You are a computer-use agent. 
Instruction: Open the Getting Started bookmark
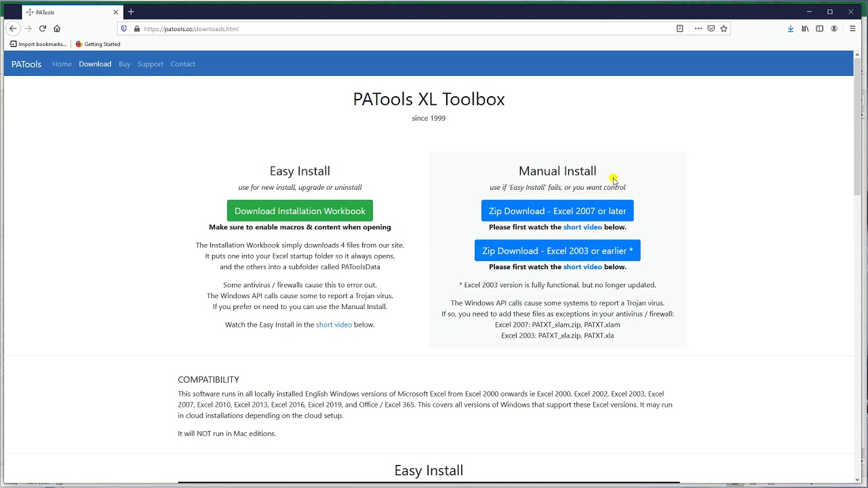(98, 44)
